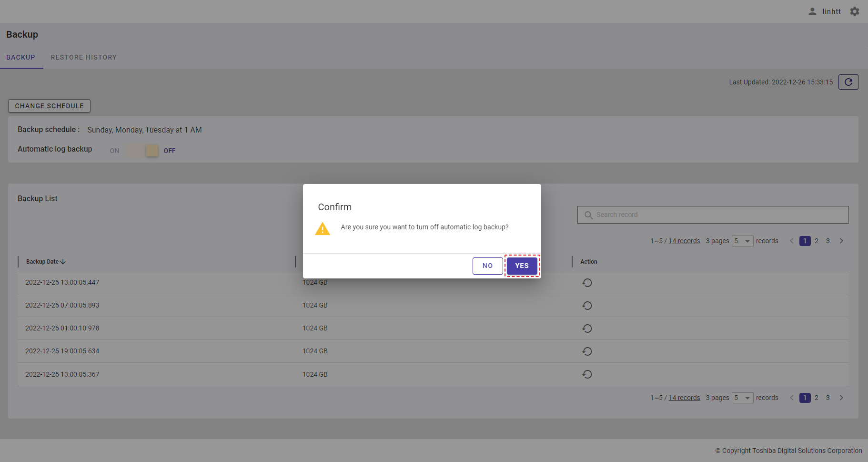Toggle the Automatic log backup switch

click(142, 151)
